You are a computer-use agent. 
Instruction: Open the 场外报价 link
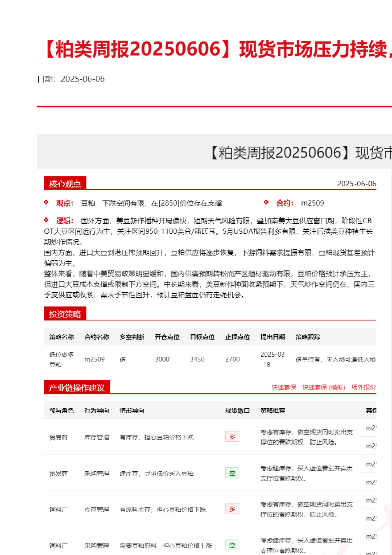[363, 387]
